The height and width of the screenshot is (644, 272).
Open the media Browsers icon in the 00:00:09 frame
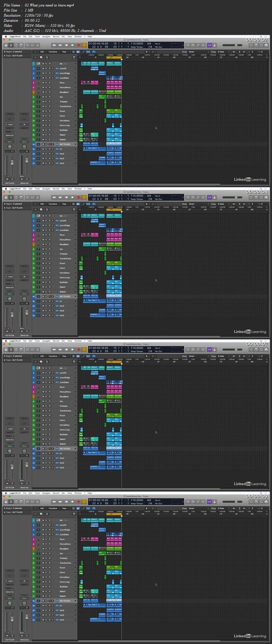[x=267, y=502]
